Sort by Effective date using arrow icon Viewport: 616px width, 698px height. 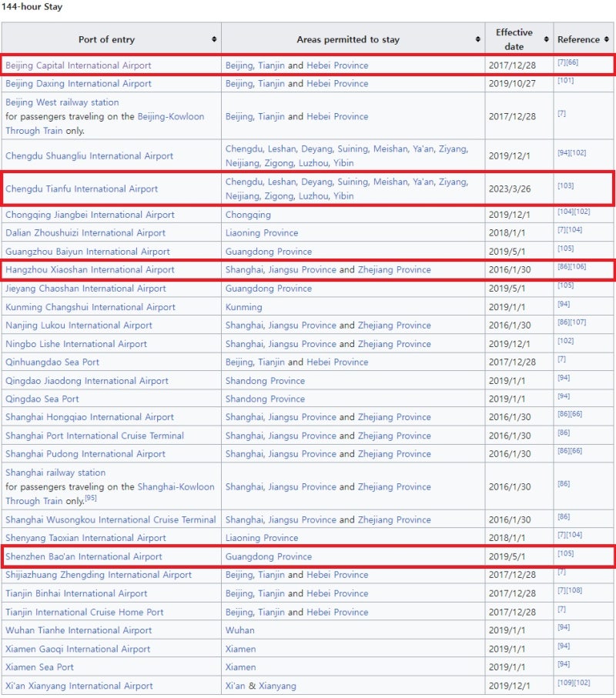pos(546,39)
